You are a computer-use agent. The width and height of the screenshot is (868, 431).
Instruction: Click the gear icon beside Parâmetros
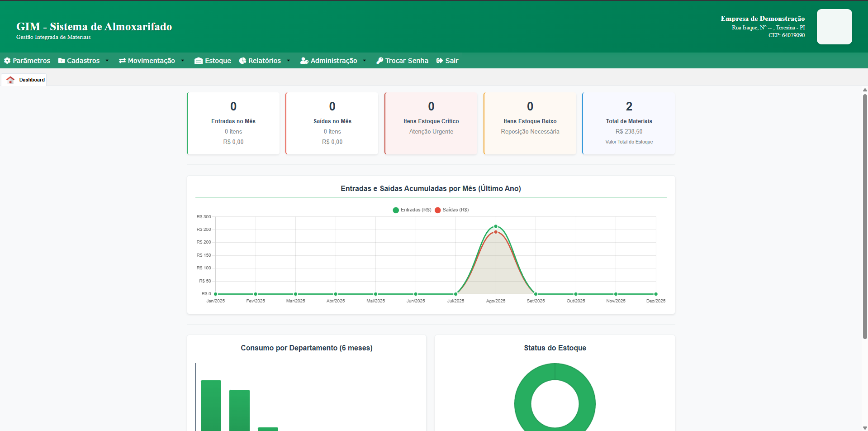[7, 61]
